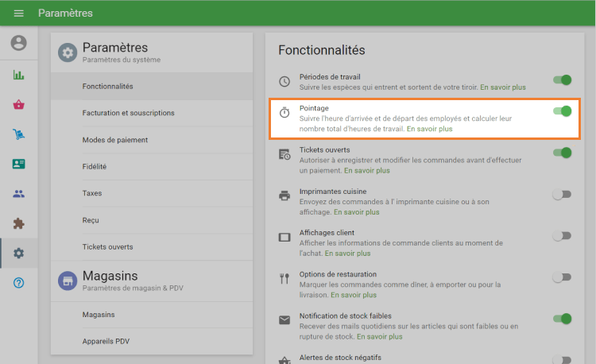Enable the Affichages client toggle
Screen dimensions: 596x364
pos(562,236)
